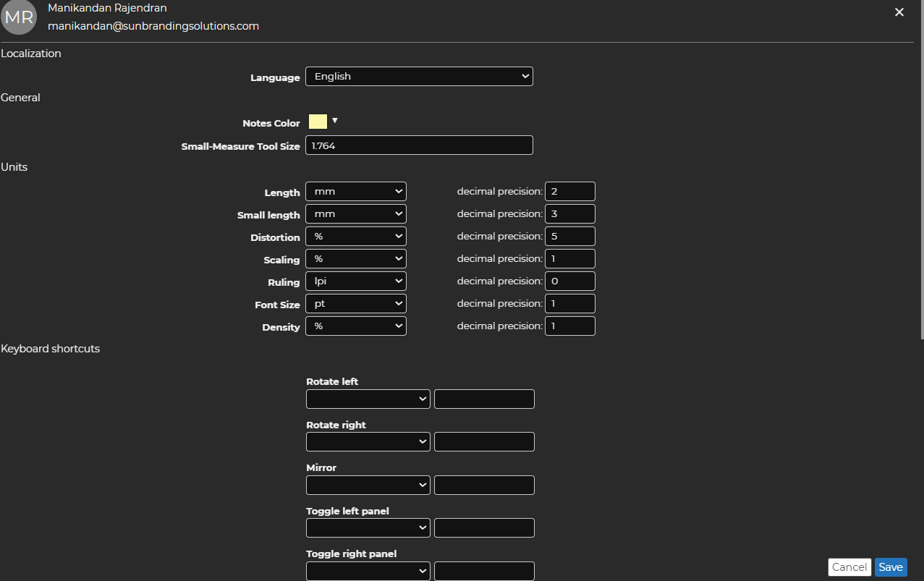924x581 pixels.
Task: Open the Mirror modifier dropdown
Action: 368,485
